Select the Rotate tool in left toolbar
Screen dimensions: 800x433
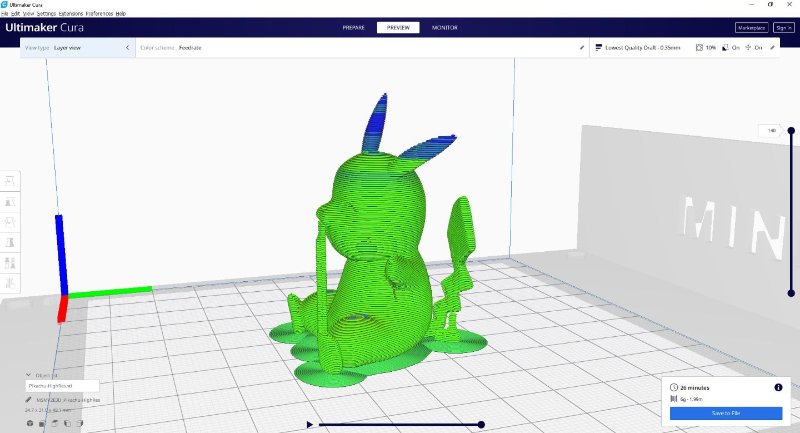[10, 222]
